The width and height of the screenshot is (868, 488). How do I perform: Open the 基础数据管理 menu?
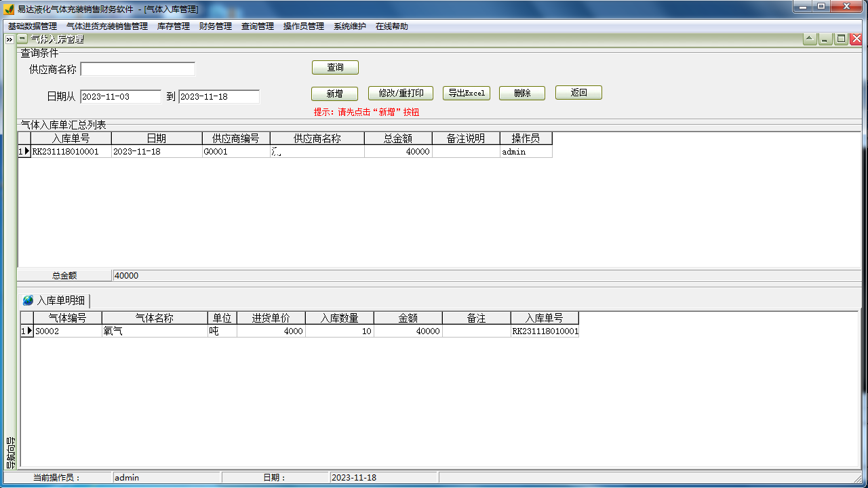(33, 26)
